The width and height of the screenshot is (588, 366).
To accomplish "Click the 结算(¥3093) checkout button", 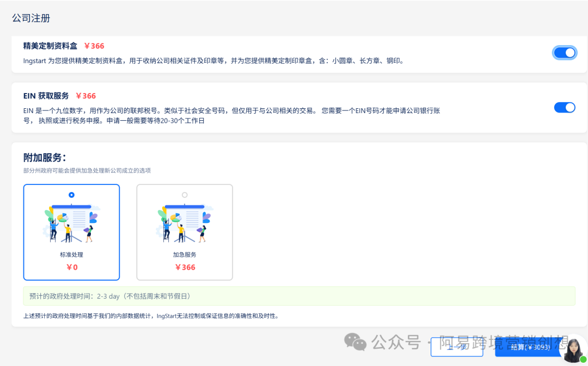I will (527, 348).
